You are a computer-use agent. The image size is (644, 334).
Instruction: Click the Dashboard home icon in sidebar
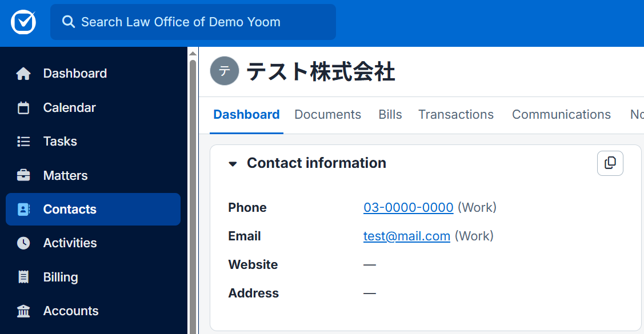coord(23,74)
